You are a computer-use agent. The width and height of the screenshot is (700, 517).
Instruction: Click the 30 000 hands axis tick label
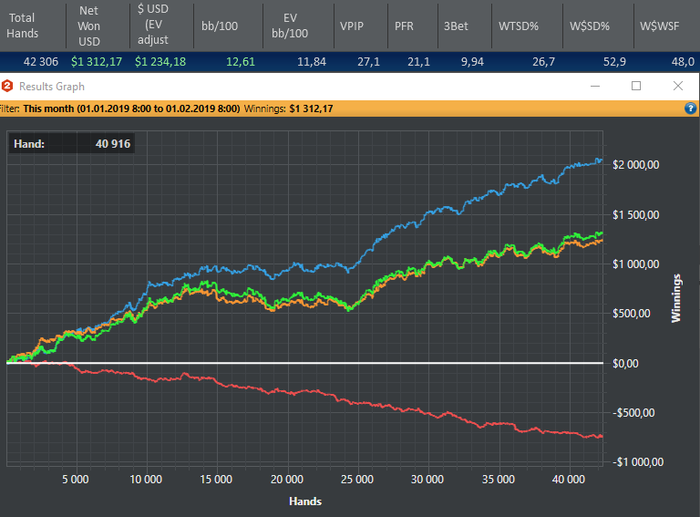(x=427, y=480)
